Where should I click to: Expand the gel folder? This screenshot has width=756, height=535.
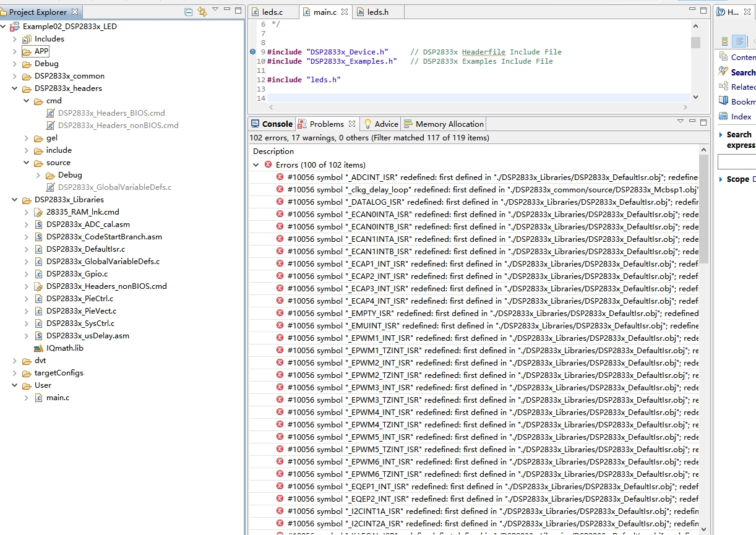(x=27, y=138)
